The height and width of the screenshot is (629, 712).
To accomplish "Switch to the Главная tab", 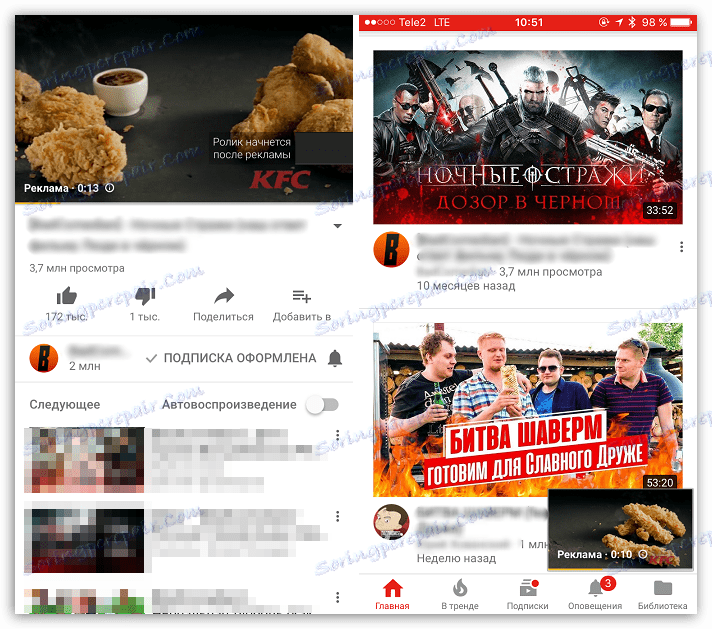I will pos(392,594).
